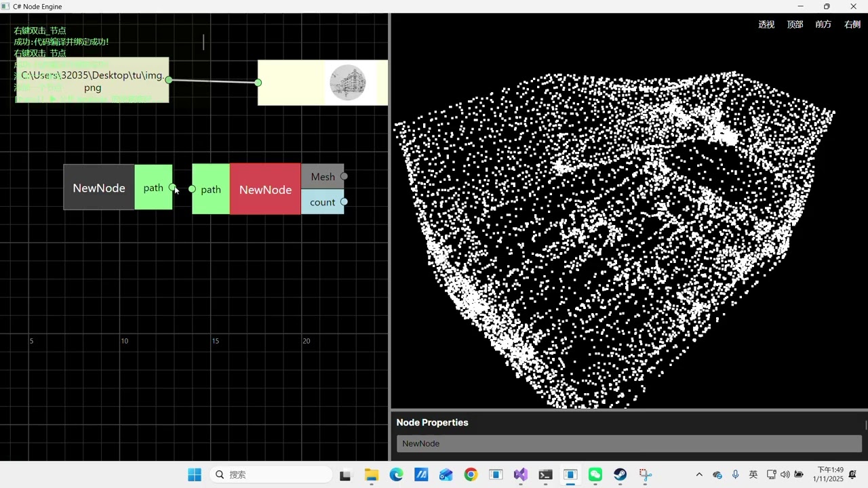Open the volume tray control
This screenshot has width=868, height=488.
(x=785, y=474)
